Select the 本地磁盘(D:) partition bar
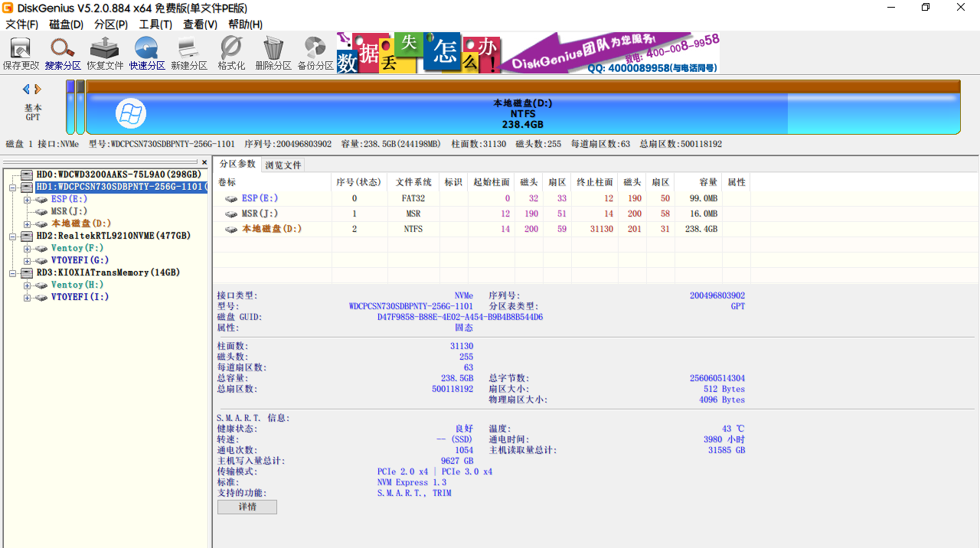This screenshot has height=548, width=980. 522,113
